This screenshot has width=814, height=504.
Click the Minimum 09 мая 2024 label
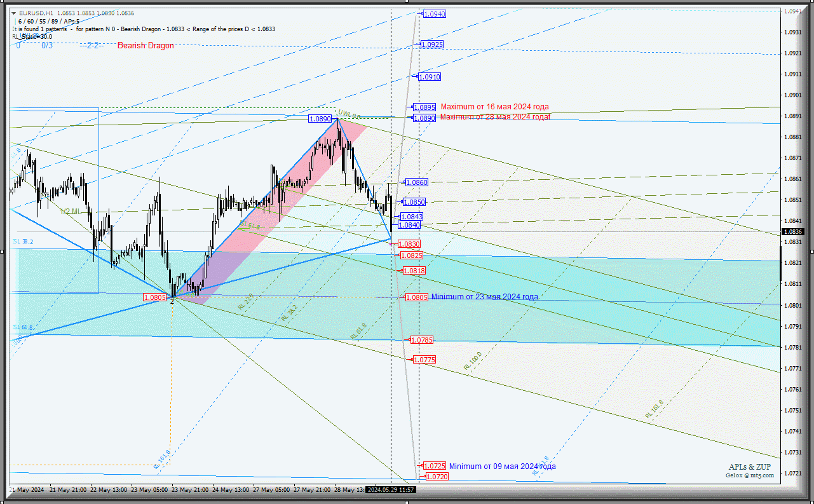click(x=502, y=467)
